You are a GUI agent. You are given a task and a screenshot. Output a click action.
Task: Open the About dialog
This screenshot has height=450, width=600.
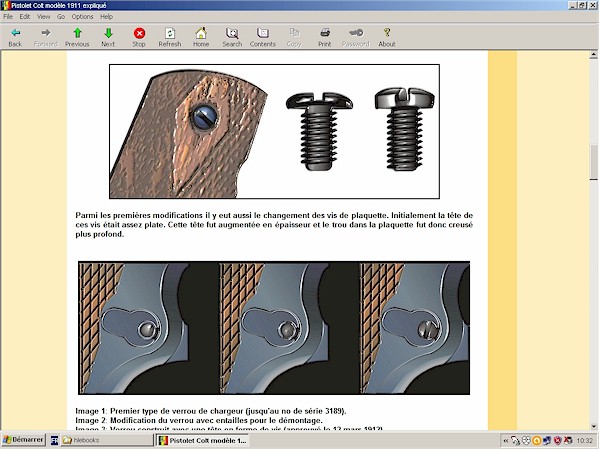[387, 37]
